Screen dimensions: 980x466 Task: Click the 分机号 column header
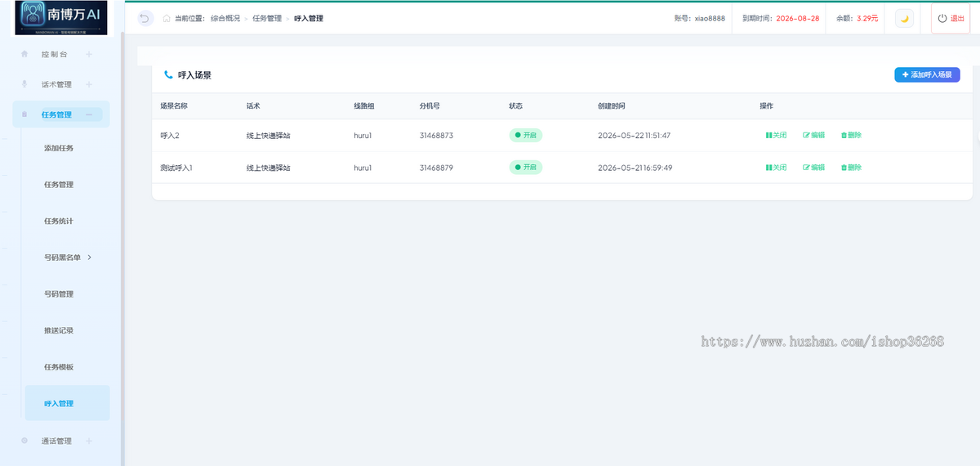point(430,106)
